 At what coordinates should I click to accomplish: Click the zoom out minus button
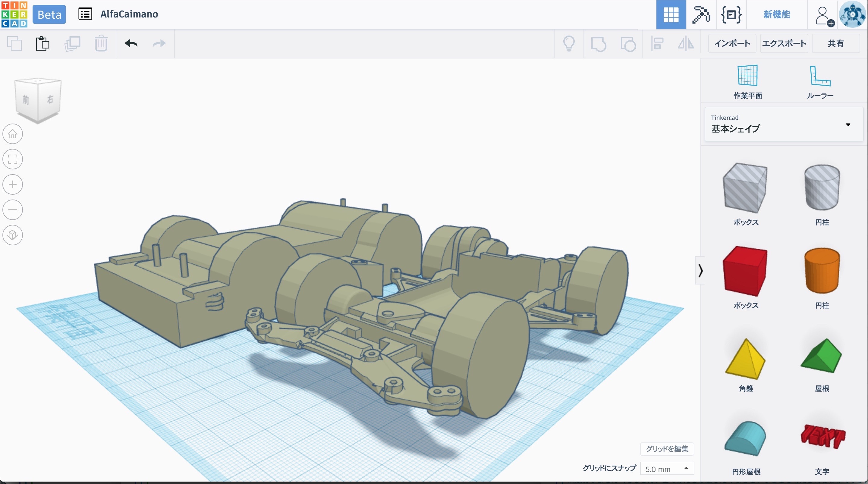click(x=13, y=210)
